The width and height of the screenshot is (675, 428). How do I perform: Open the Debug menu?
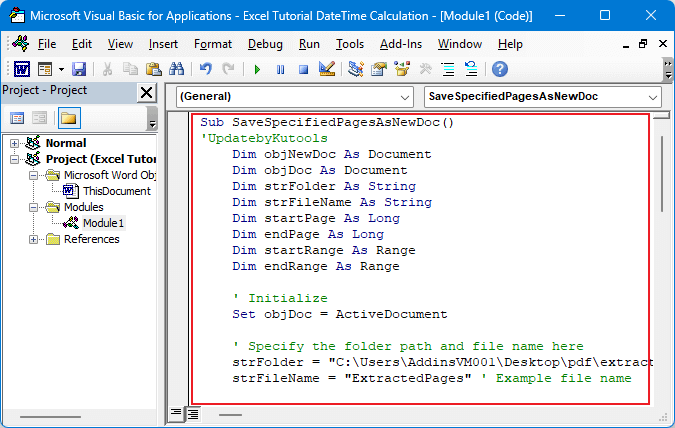pyautogui.click(x=265, y=44)
